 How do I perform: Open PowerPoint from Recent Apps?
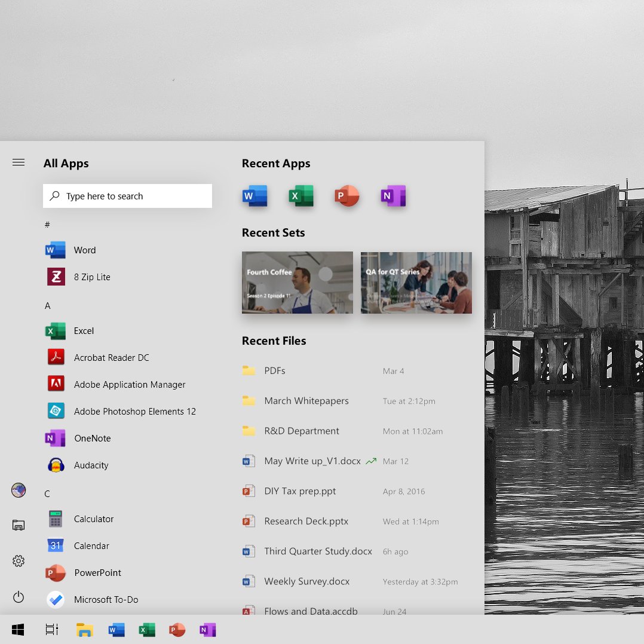[x=346, y=195]
